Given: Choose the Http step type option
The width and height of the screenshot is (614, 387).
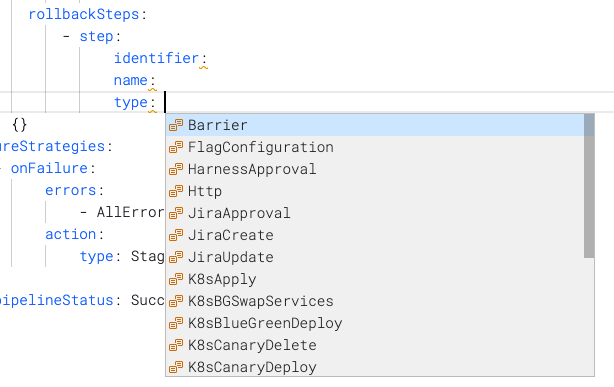Looking at the screenshot, I should point(375,191).
